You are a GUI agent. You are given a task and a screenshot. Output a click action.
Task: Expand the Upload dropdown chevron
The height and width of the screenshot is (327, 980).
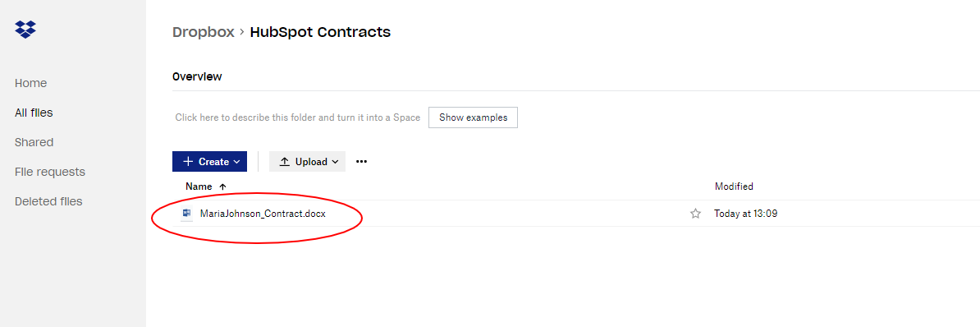click(x=335, y=162)
